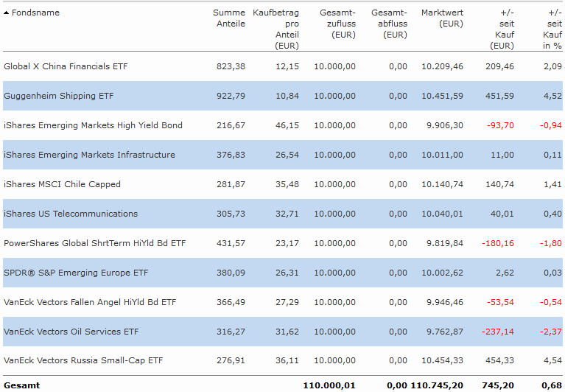Open SPDR S&P Emerging Europe ETF
565x392 pixels.
[x=76, y=273]
